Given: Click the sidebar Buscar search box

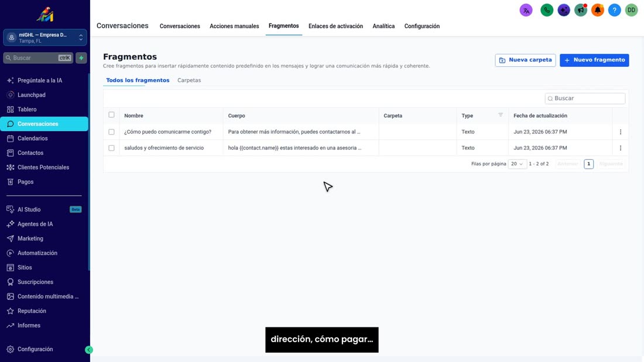Looking at the screenshot, I should pyautogui.click(x=38, y=58).
